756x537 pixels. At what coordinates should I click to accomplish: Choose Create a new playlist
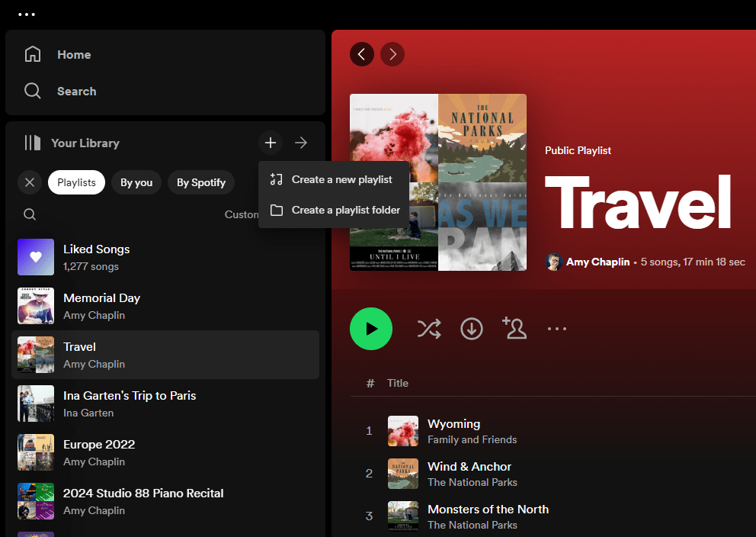click(334, 179)
